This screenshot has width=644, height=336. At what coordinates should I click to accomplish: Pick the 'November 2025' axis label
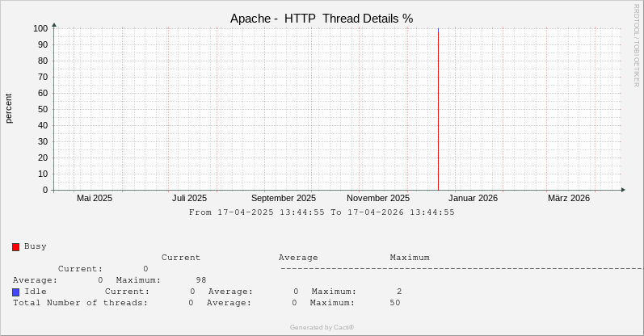pyautogui.click(x=378, y=198)
